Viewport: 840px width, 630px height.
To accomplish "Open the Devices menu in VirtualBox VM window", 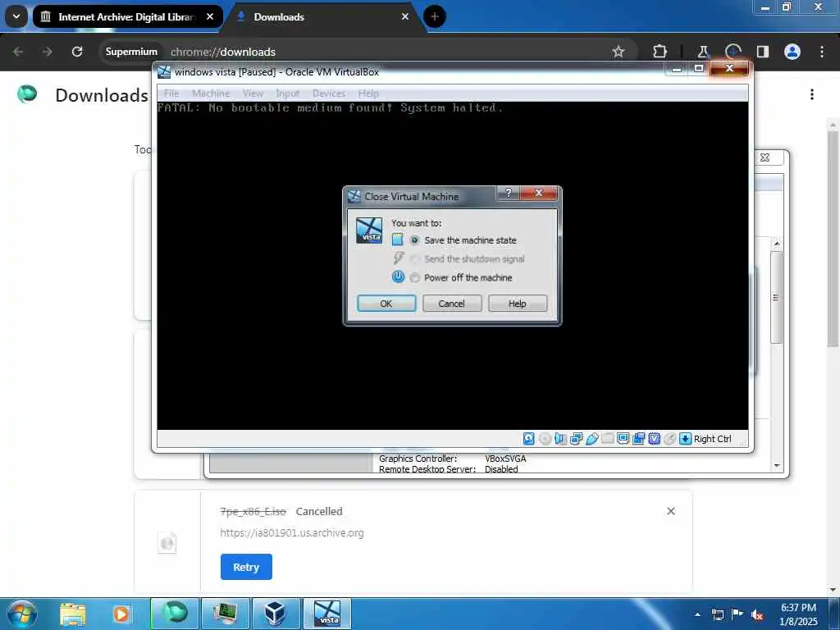I will coord(329,94).
